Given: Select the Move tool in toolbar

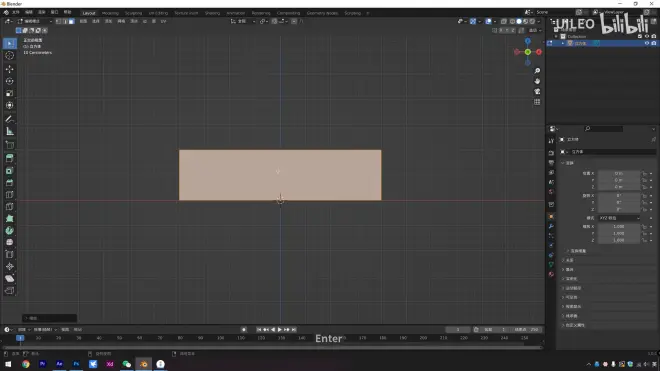Looking at the screenshot, I should (x=9, y=69).
